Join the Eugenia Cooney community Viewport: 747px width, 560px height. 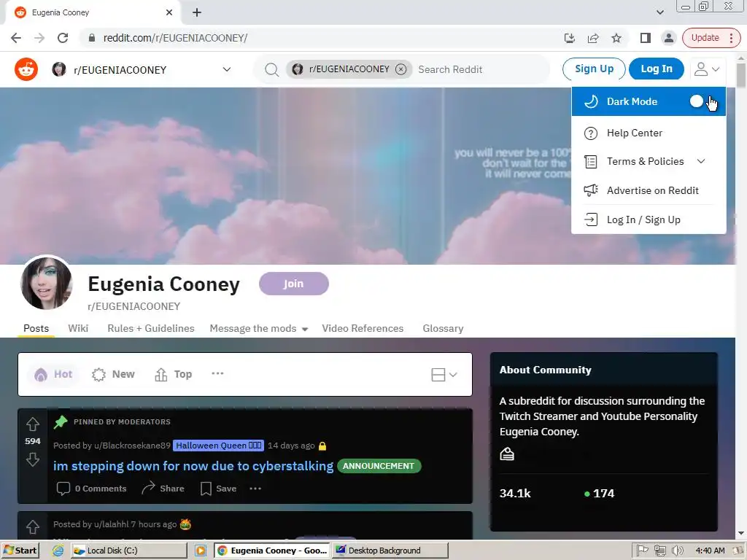tap(294, 284)
